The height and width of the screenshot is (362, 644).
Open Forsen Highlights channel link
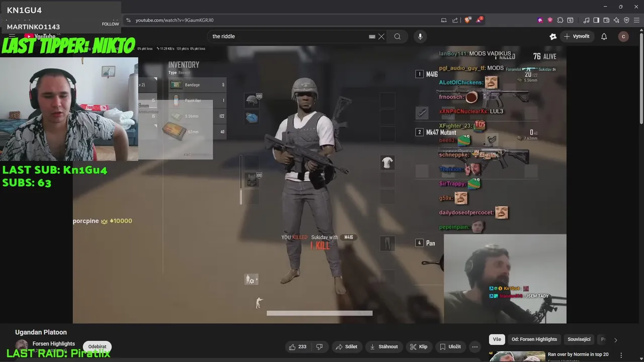[54, 344]
